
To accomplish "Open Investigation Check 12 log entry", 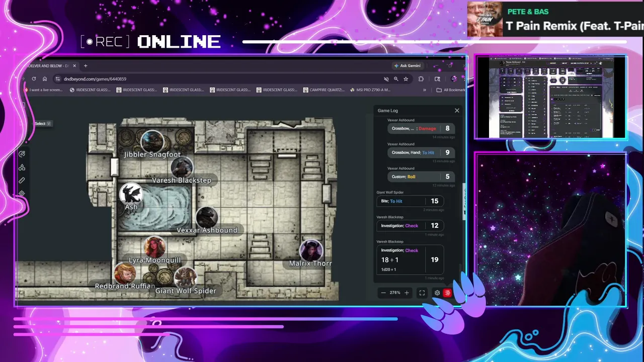I will click(411, 226).
